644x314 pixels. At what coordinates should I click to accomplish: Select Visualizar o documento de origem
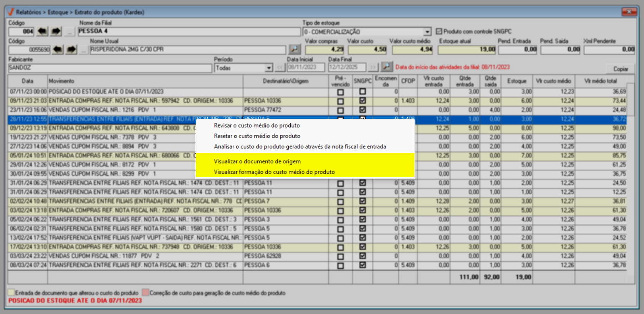(257, 161)
